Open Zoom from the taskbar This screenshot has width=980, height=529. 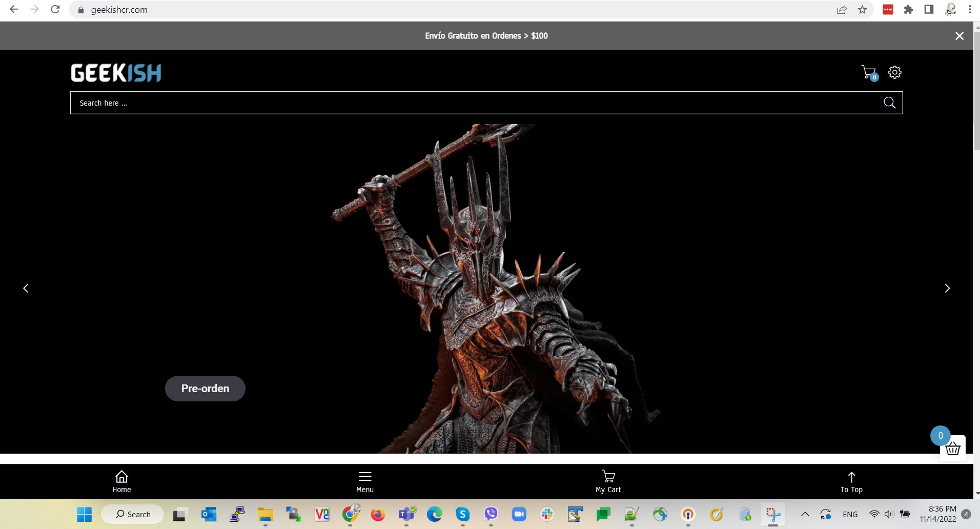tap(519, 514)
